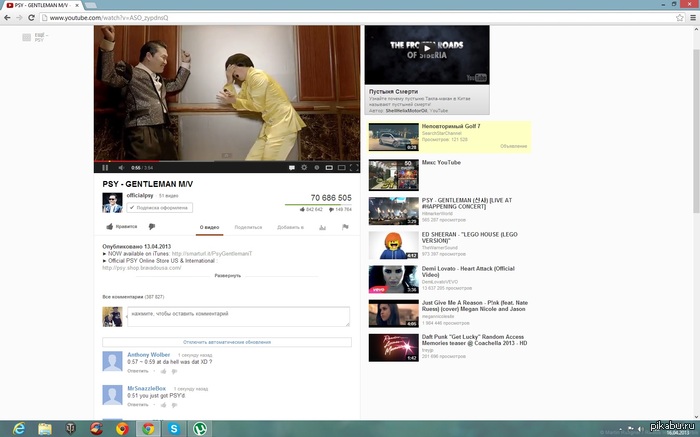Open the О видео tab
This screenshot has width=700, height=437.
[x=209, y=227]
